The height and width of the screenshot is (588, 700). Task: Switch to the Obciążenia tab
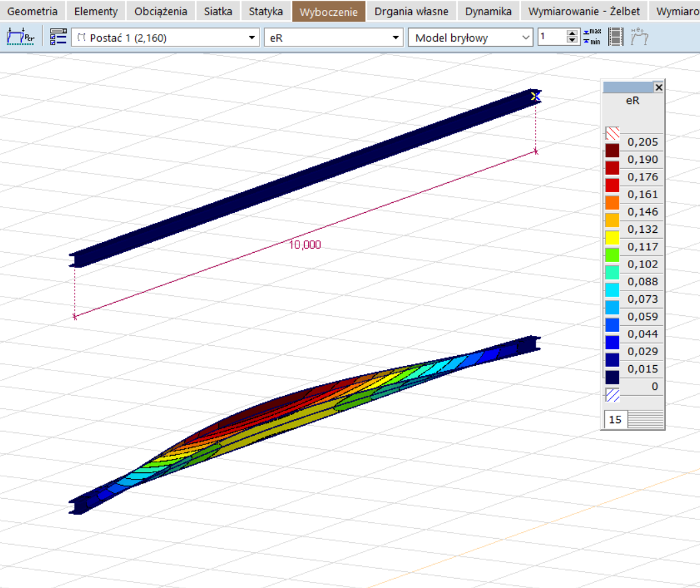(x=161, y=11)
